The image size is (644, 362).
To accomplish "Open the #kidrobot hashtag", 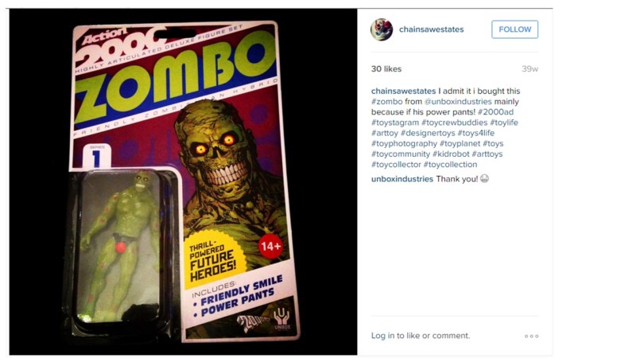I will [451, 154].
